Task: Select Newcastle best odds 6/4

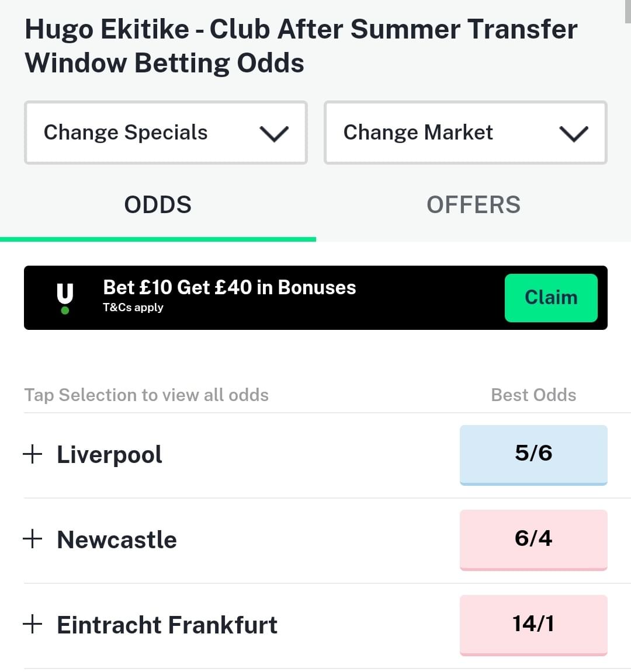Action: [x=533, y=539]
